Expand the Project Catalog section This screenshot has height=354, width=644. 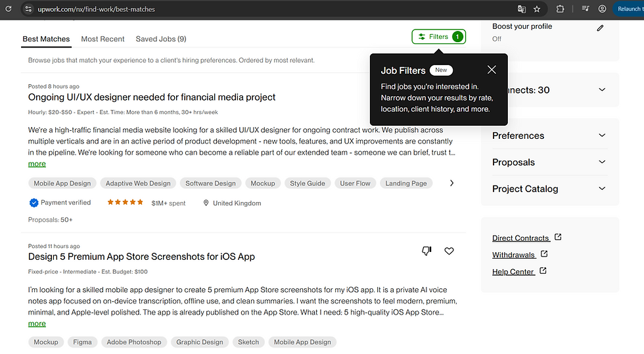[x=602, y=189]
